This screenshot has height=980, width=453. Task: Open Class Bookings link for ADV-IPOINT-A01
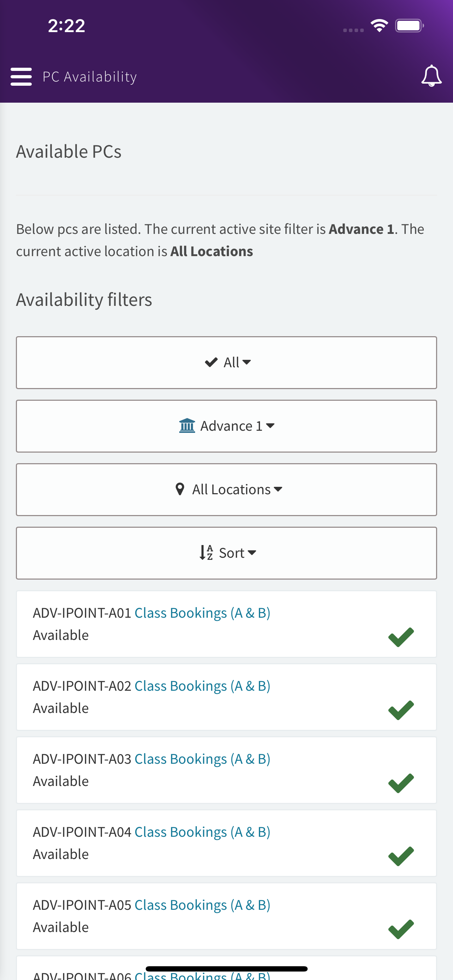coord(203,613)
